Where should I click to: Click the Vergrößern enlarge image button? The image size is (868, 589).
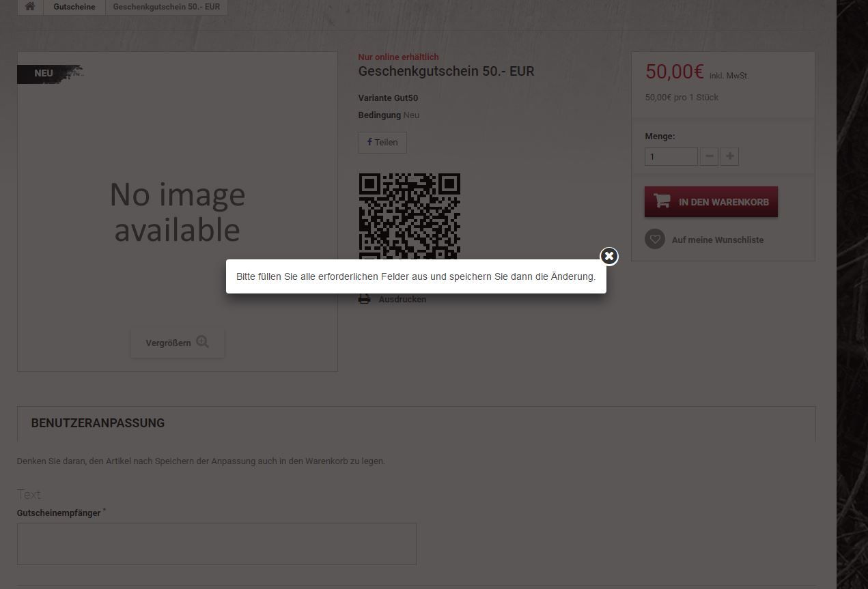[178, 343]
